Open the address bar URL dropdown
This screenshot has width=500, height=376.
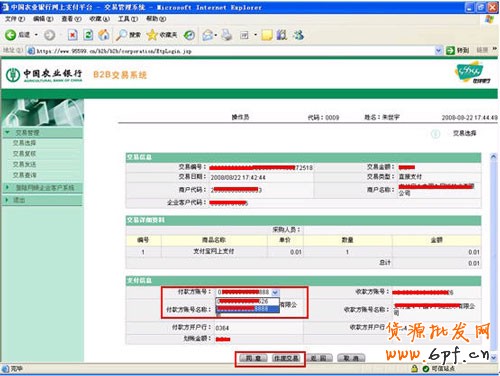[438, 51]
